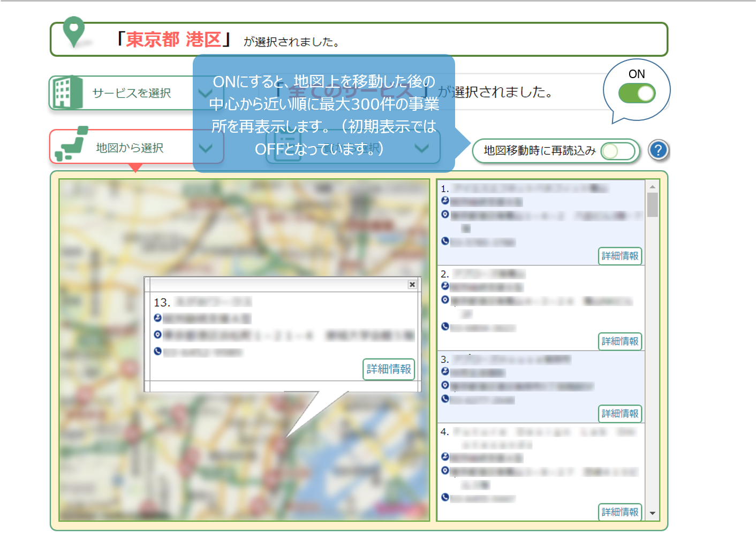Open 詳細情報 for list item 1
Viewport: 756px width, 533px height.
pos(620,256)
